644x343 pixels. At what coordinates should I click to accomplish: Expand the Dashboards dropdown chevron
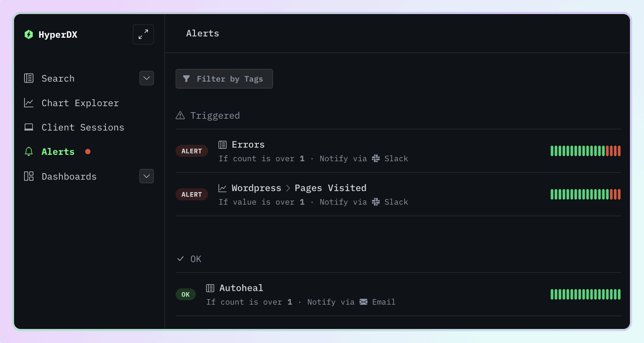[x=146, y=176]
